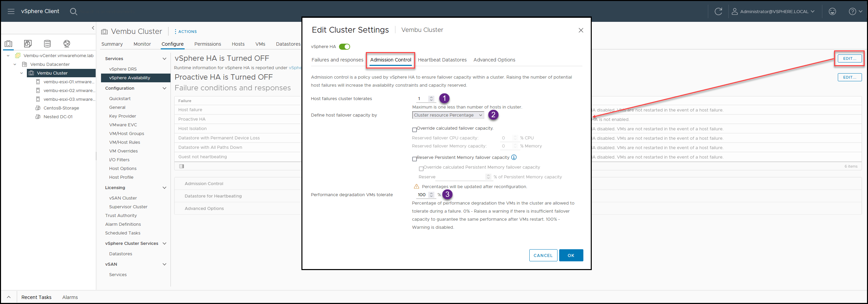
Task: Click Performance degradation percentage stepper arrows
Action: [431, 195]
